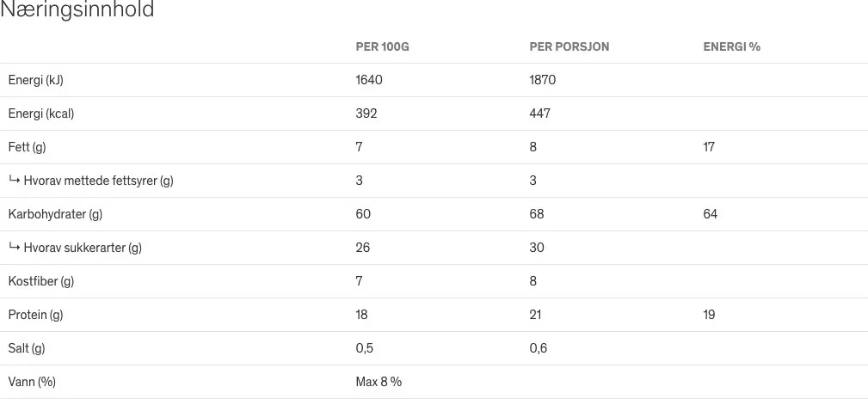The width and height of the screenshot is (868, 399).
Task: Click the Næringsinnhold heading
Action: 77,9
